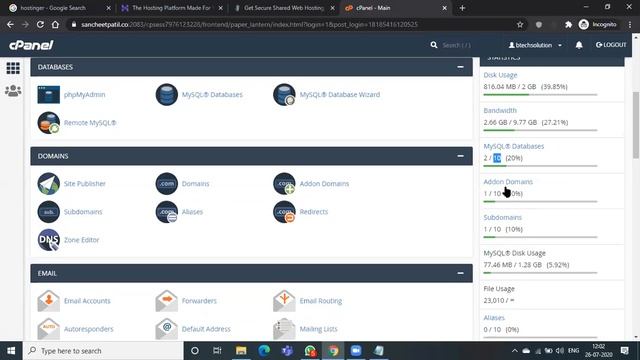
Task: Open the Redirects icon
Action: [284, 212]
